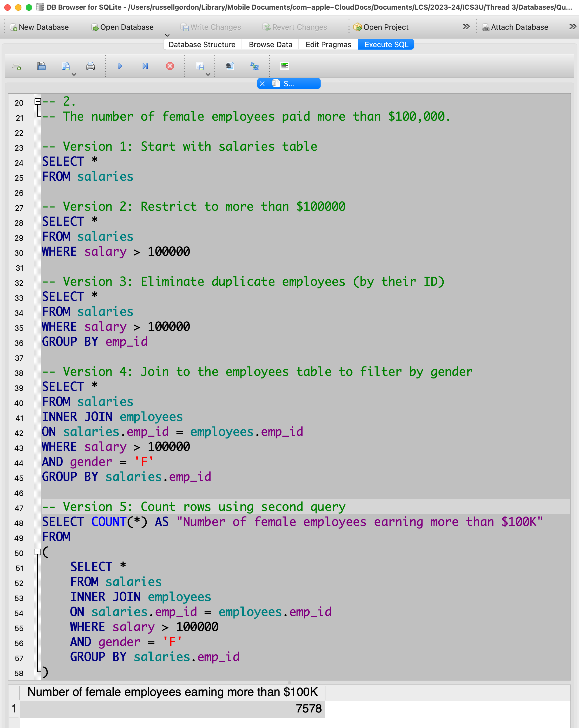Click the Attach Database button
This screenshot has width=579, height=728.
click(515, 27)
